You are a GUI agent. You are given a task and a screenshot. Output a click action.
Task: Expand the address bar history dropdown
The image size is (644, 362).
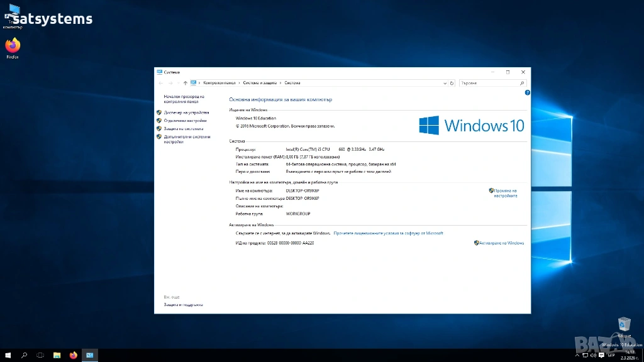pos(445,83)
